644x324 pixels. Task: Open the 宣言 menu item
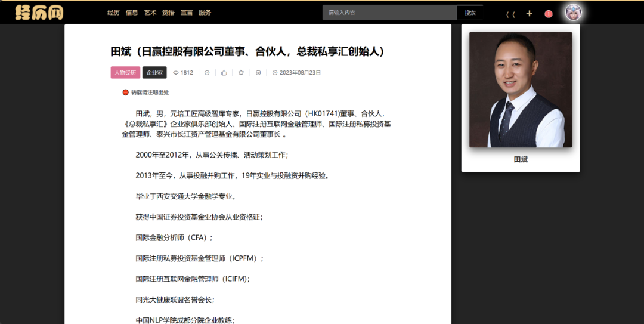click(x=187, y=13)
